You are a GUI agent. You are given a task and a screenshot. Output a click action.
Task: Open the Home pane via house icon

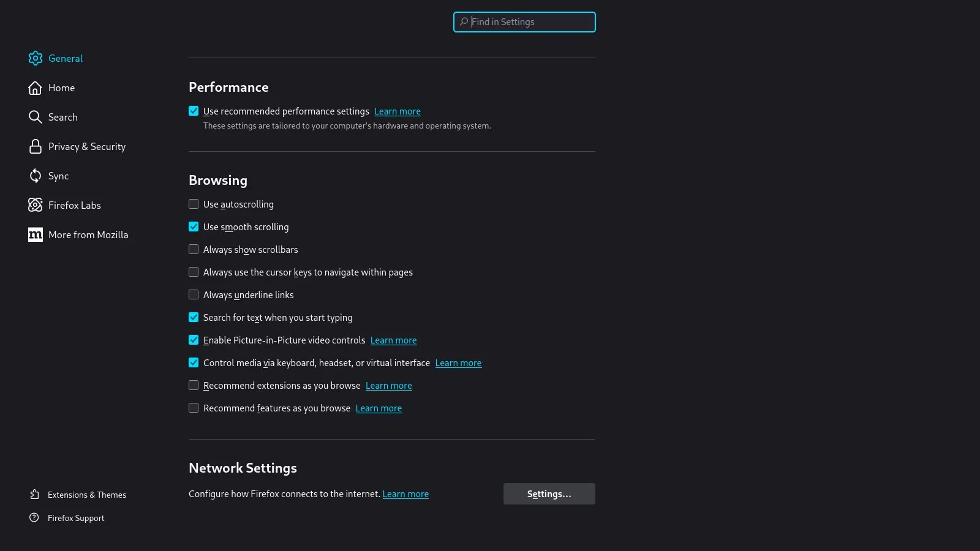click(36, 88)
